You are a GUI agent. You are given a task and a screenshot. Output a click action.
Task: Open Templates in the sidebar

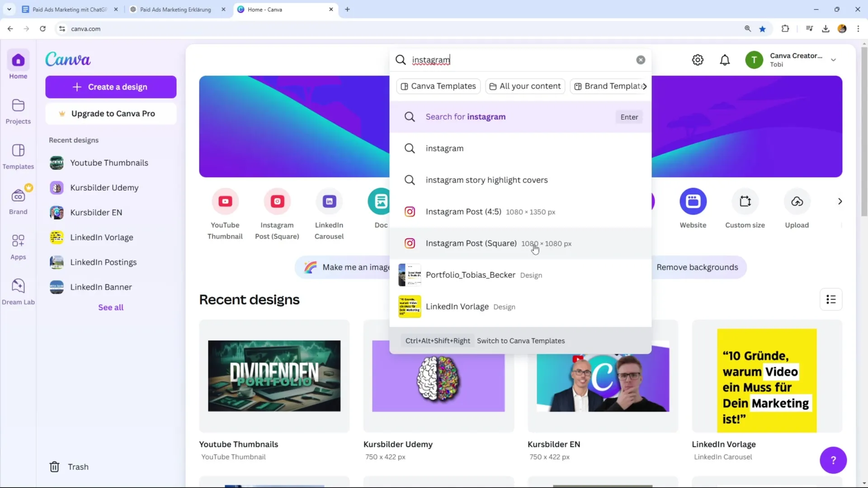coord(18,156)
